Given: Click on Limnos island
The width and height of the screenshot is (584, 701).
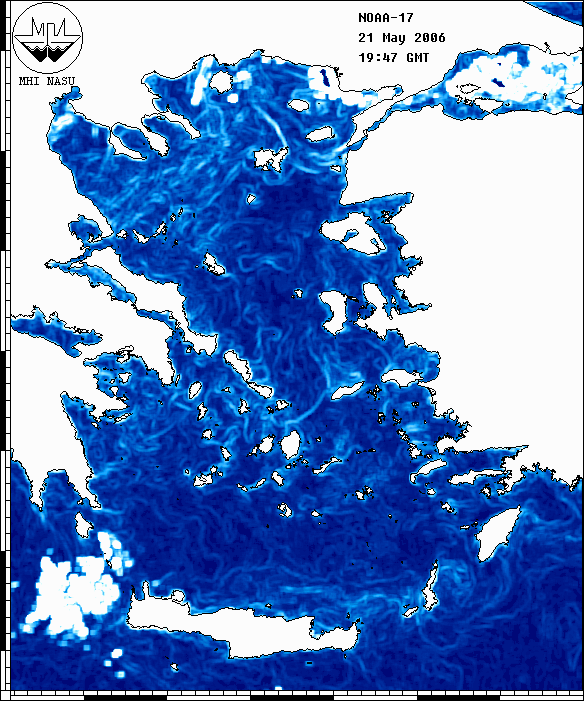Looking at the screenshot, I should click(271, 159).
